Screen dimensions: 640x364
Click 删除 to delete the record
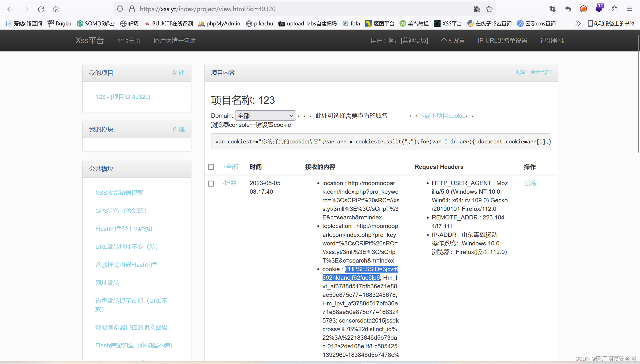[530, 183]
